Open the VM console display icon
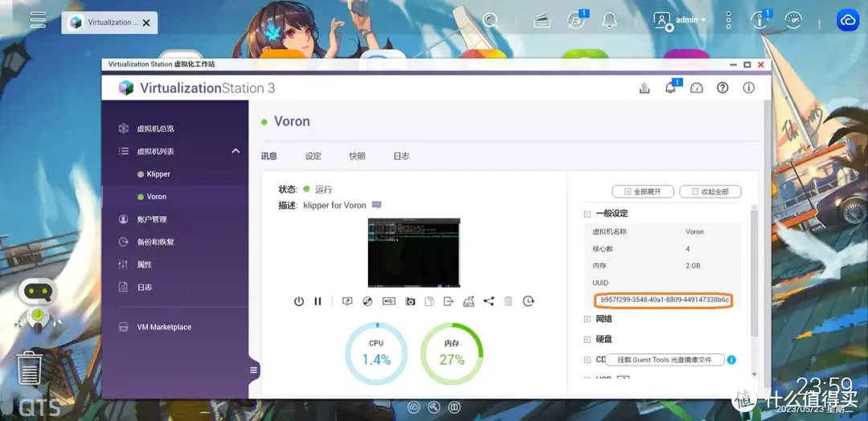This screenshot has height=421, width=868. tap(348, 301)
